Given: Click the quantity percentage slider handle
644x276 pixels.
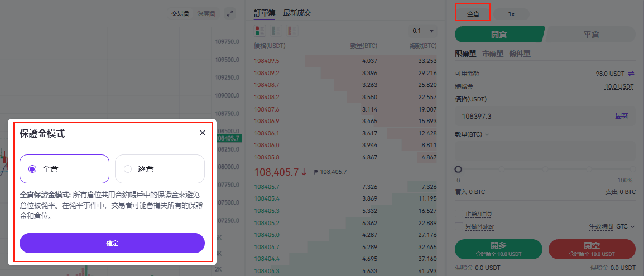Looking at the screenshot, I should [x=458, y=169].
